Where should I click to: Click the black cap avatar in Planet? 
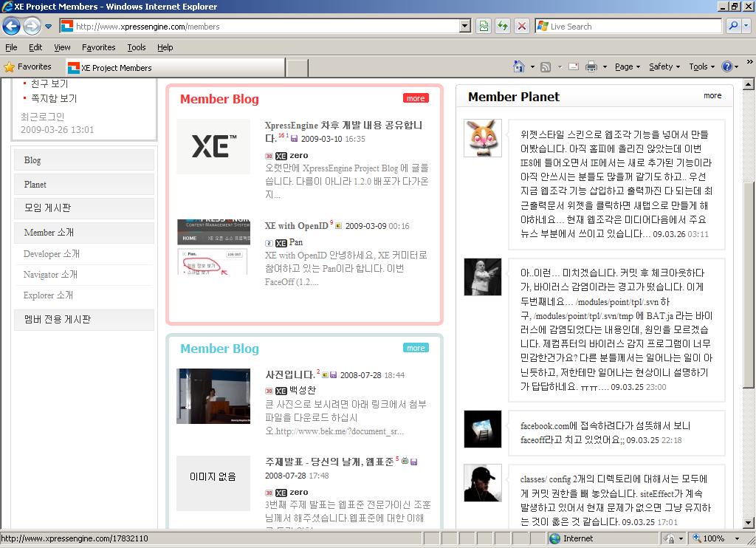tap(483, 483)
